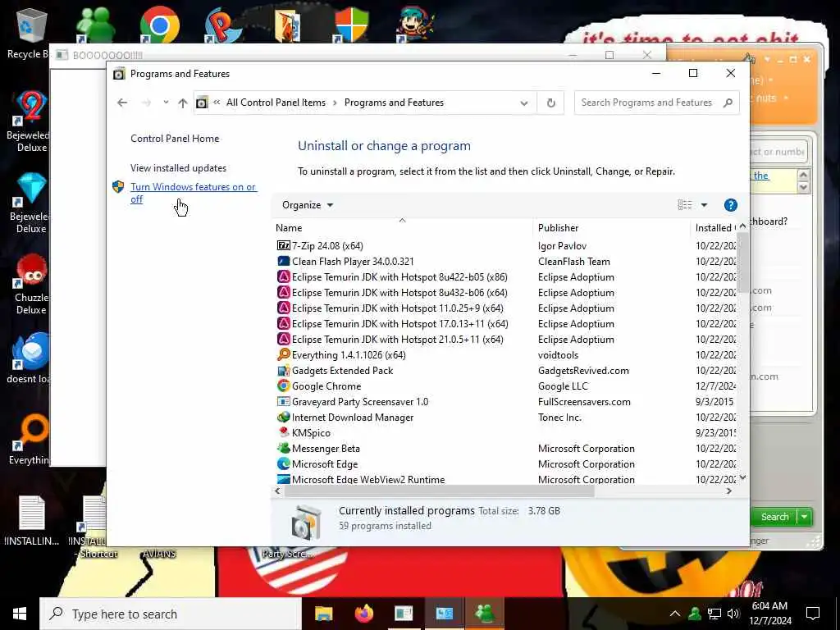Select the Clean Flash Player icon

[283, 261]
